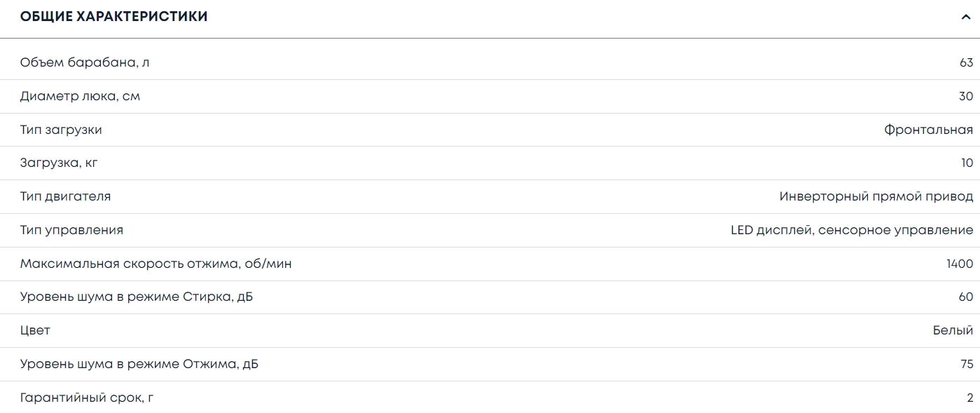Click Максимальная скорость отжима, об/мин label

point(156,264)
